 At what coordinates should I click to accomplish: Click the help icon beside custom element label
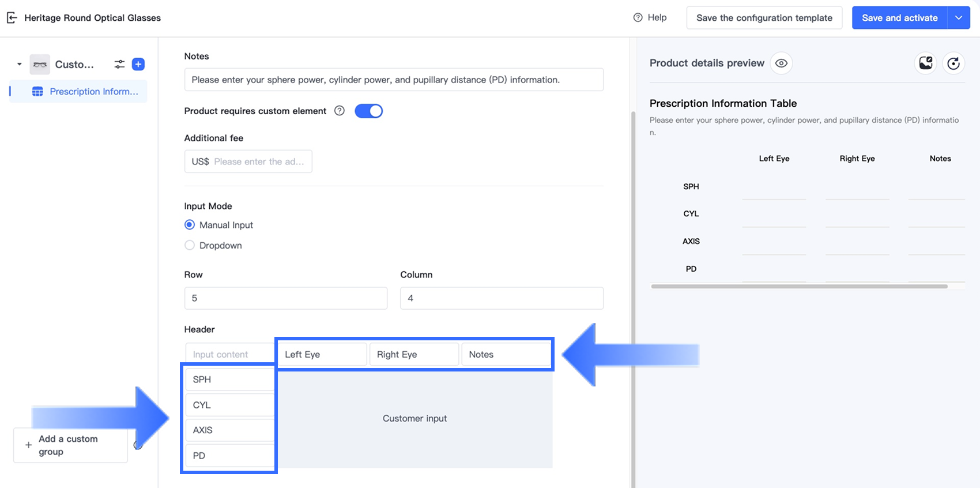pos(340,111)
